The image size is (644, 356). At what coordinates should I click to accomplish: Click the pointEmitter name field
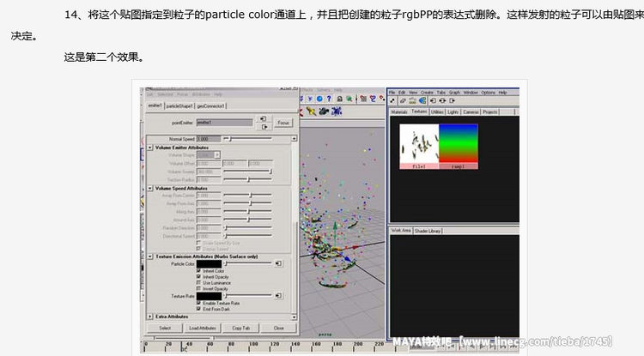coord(224,122)
